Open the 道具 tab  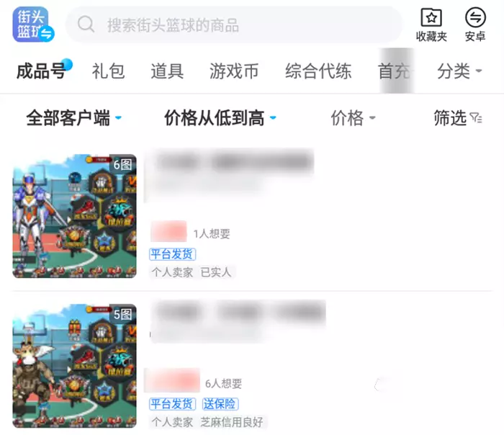click(167, 71)
